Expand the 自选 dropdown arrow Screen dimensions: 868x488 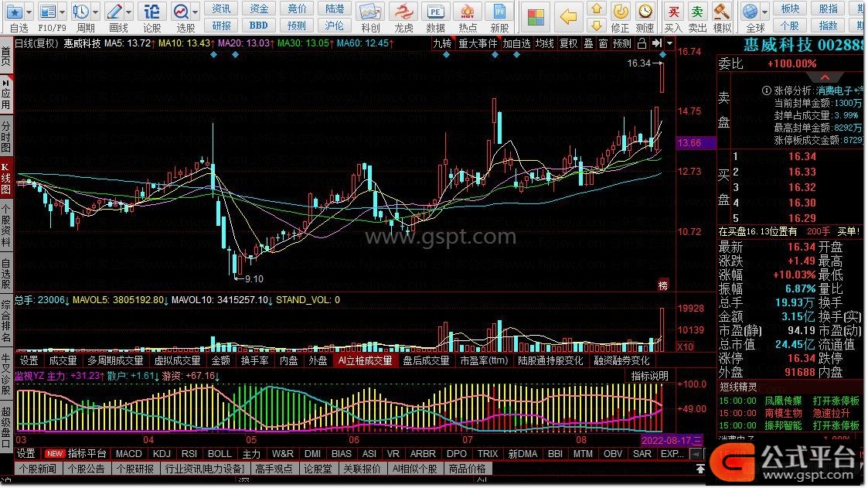[29, 12]
